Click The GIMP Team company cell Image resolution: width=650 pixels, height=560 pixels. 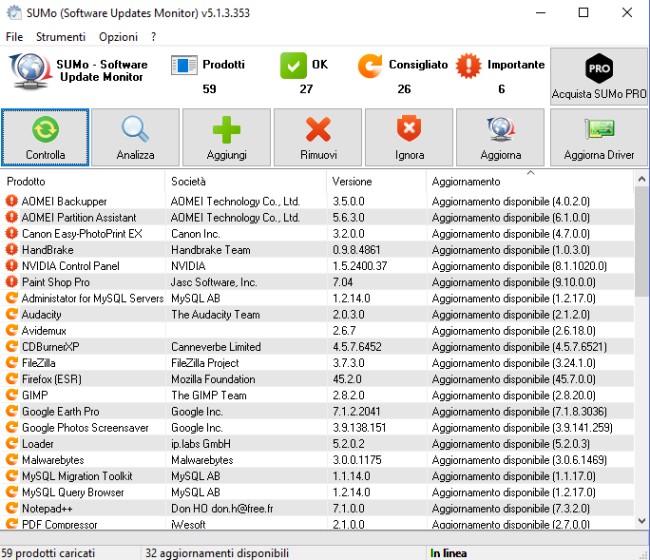209,395
